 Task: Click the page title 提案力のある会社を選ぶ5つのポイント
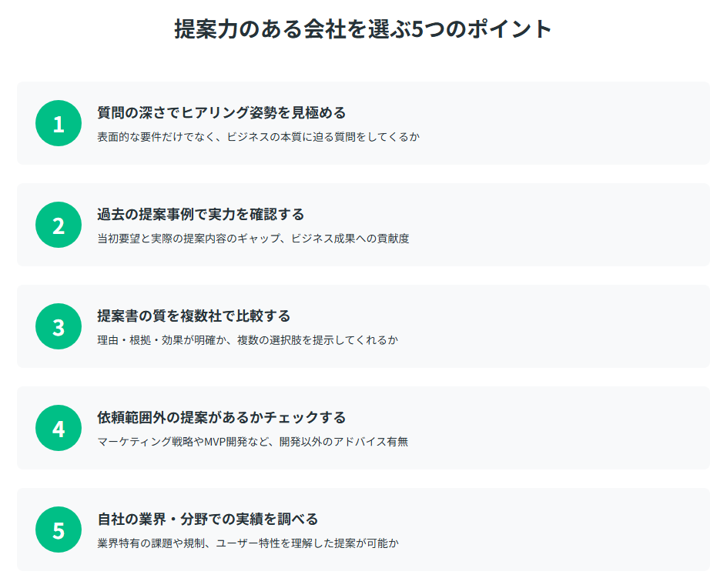(x=363, y=29)
